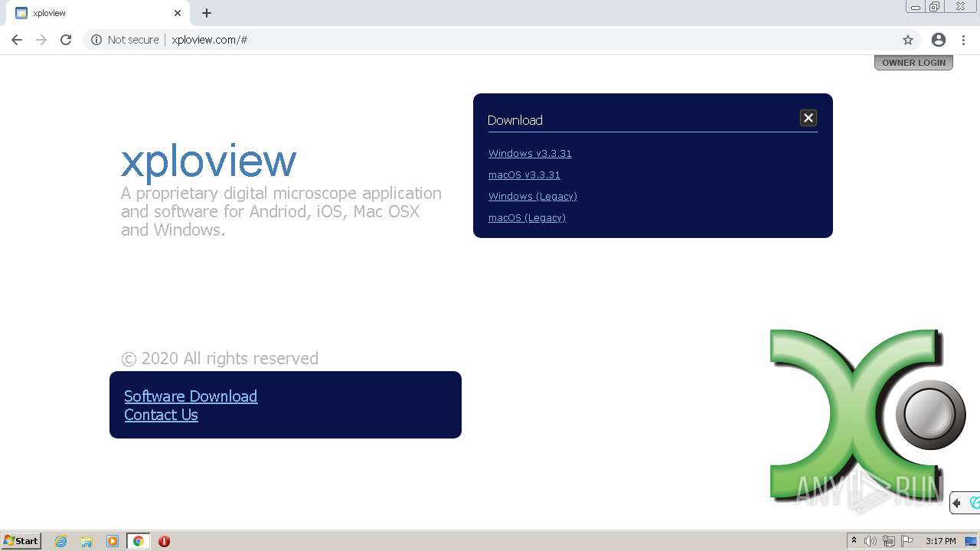980x551 pixels.
Task: Open a new browser tab
Action: click(x=207, y=13)
